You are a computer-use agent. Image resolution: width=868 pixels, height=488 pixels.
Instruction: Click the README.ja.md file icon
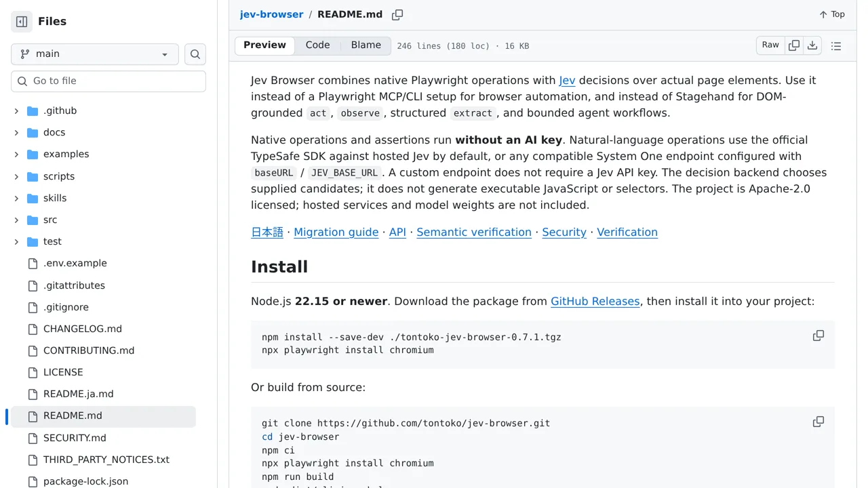(x=33, y=394)
